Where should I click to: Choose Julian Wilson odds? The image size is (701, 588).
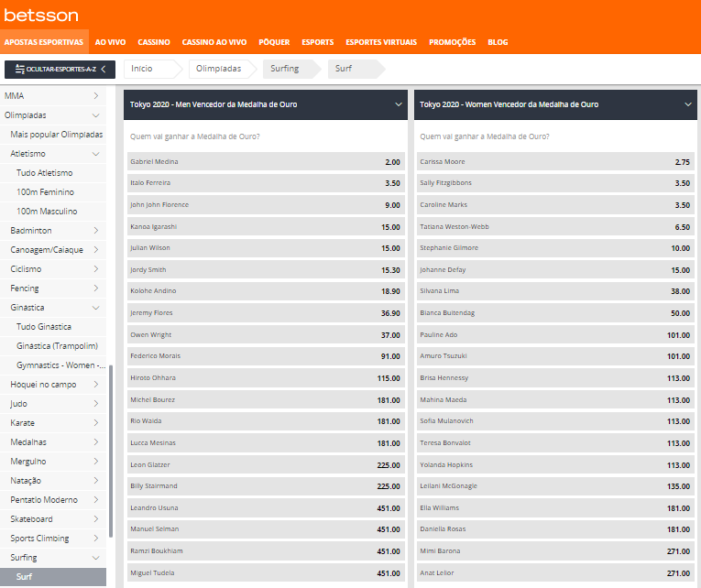click(266, 248)
